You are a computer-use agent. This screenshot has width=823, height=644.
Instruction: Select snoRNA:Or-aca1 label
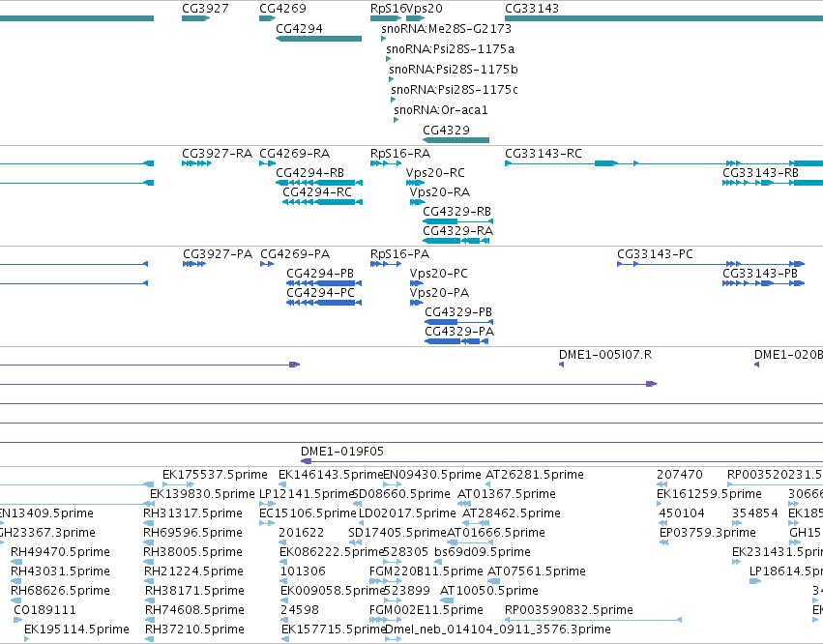(441, 110)
